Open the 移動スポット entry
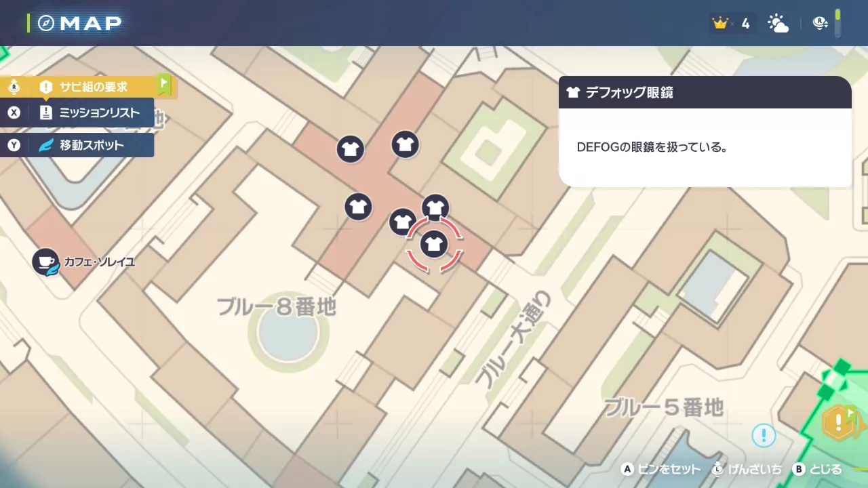The height and width of the screenshot is (488, 868). tap(78, 145)
